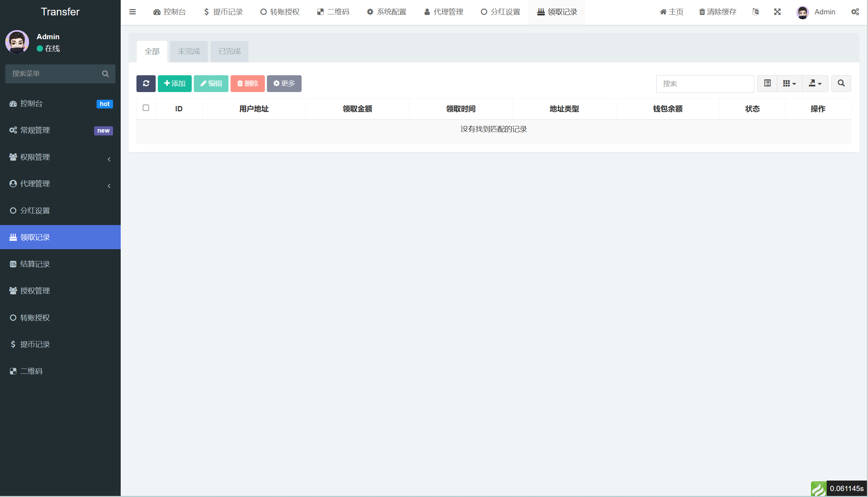Switch to the 二维码 top tab
This screenshot has width=868, height=497.
333,12
